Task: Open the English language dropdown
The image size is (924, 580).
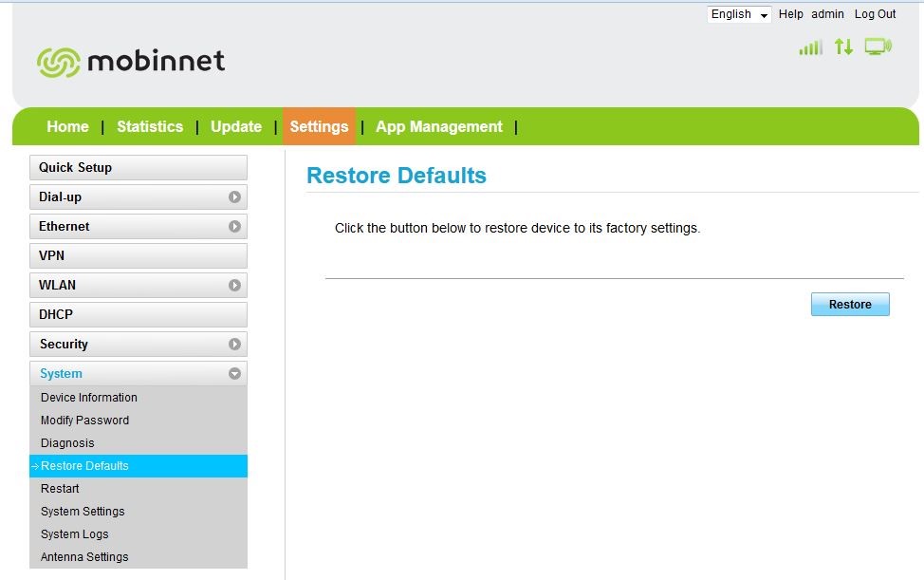Action: (x=739, y=14)
